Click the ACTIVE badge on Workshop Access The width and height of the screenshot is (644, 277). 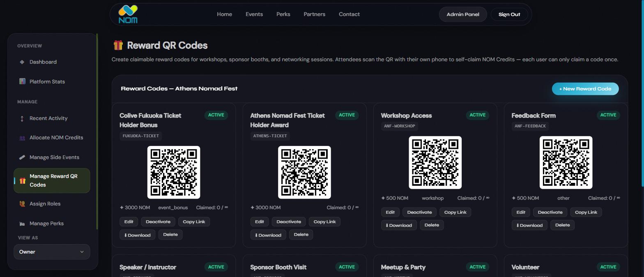[x=477, y=115]
